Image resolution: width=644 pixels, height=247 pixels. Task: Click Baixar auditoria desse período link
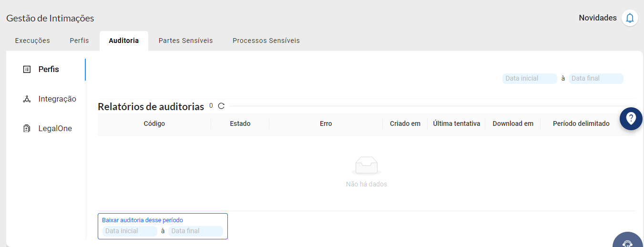click(143, 220)
